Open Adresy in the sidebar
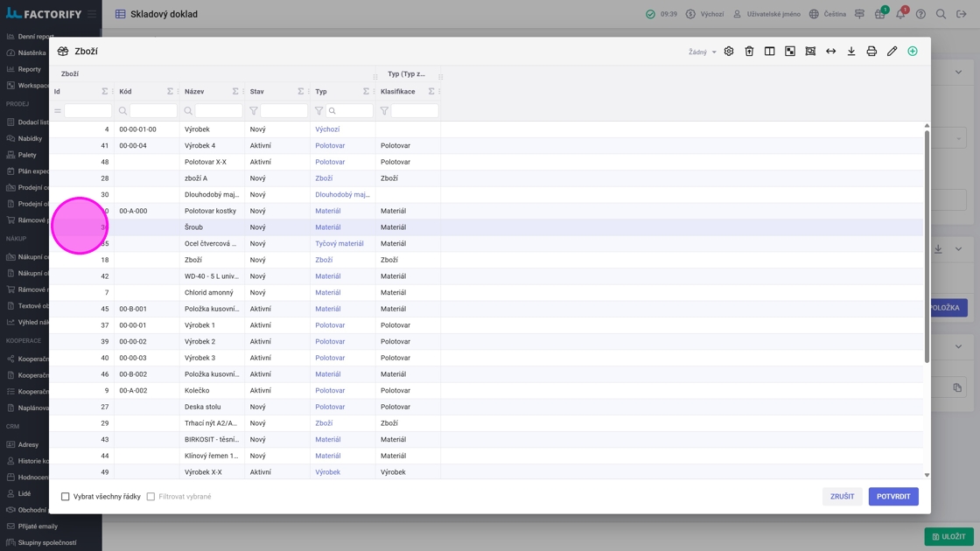980x551 pixels. pos(28,445)
